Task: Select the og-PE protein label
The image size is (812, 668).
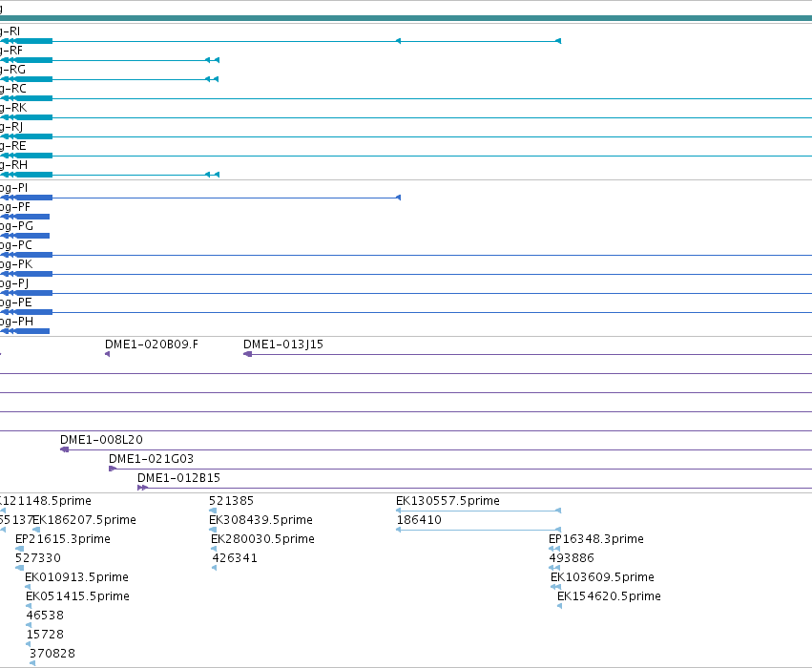Action: pyautogui.click(x=16, y=303)
